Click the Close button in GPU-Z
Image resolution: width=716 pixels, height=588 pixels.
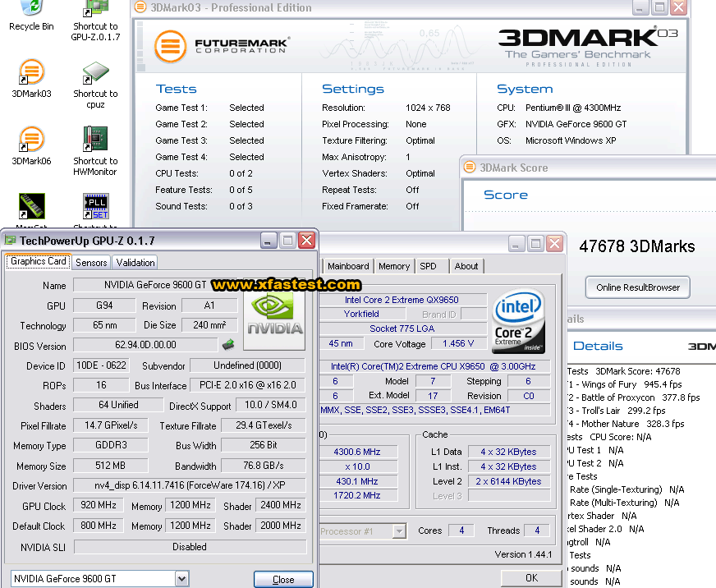[x=283, y=579]
